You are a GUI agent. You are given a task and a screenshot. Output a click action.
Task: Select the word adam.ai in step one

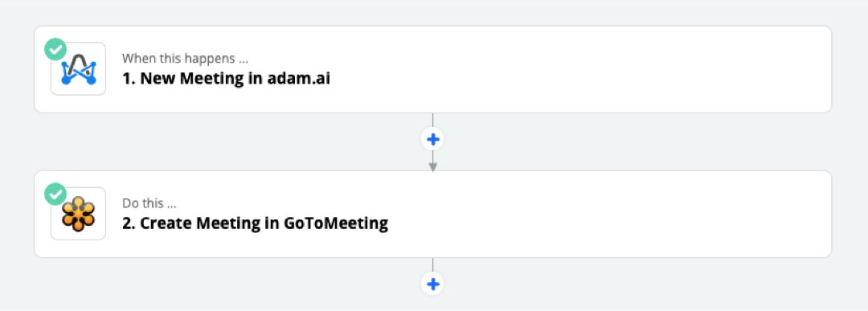[299, 79]
